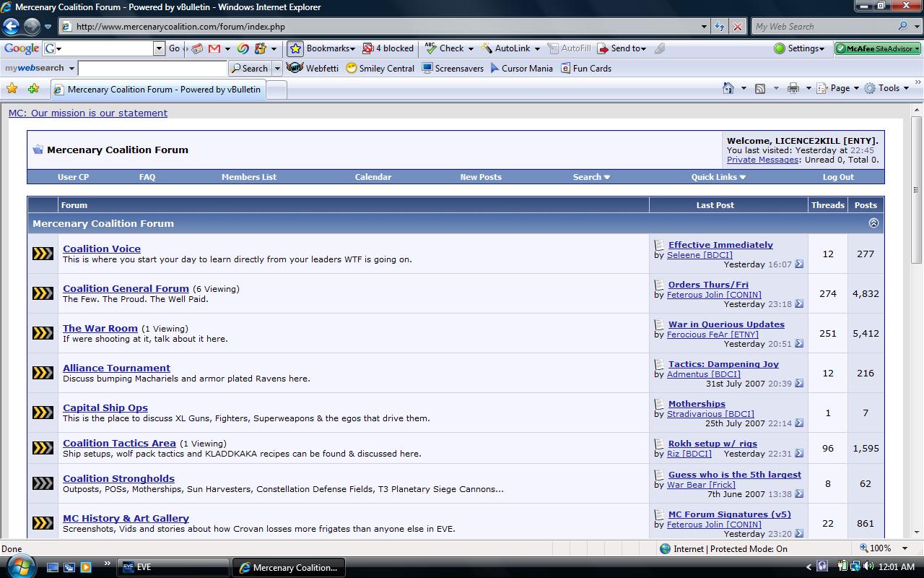
Task: Click the Google toolbar news icon
Action: click(197, 48)
